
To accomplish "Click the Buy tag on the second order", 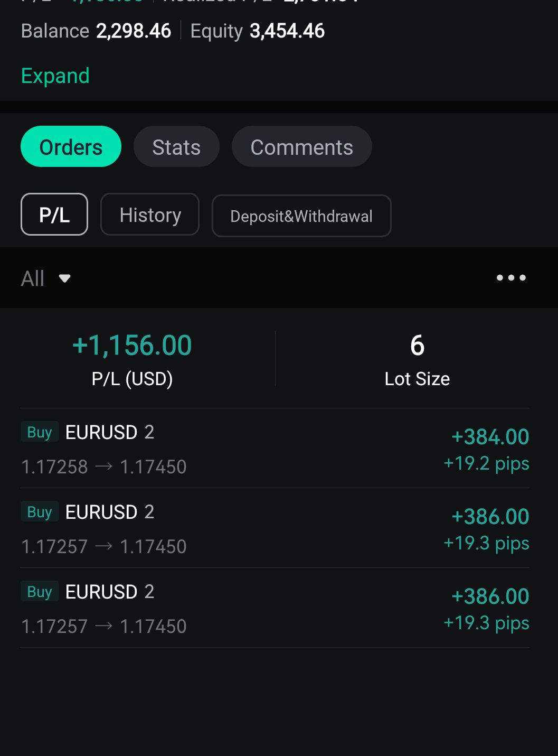I will [x=40, y=512].
